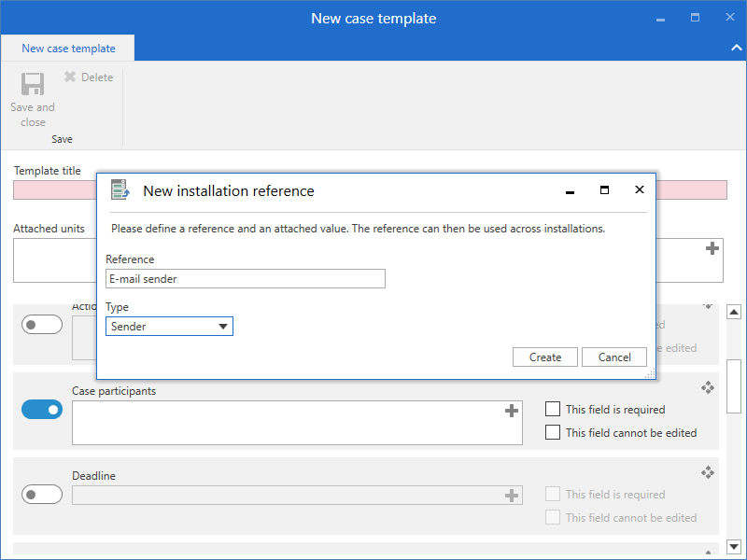Click the Delete X icon in ribbon
The image size is (747, 560).
70,77
